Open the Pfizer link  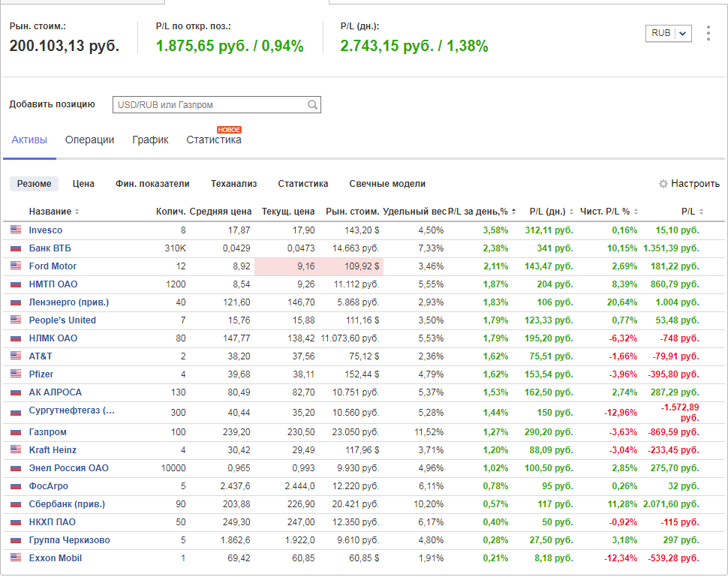(41, 374)
